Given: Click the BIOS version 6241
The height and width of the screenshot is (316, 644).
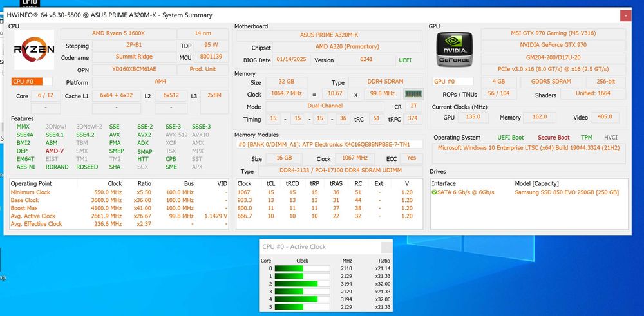Looking at the screenshot, I should 366,60.
